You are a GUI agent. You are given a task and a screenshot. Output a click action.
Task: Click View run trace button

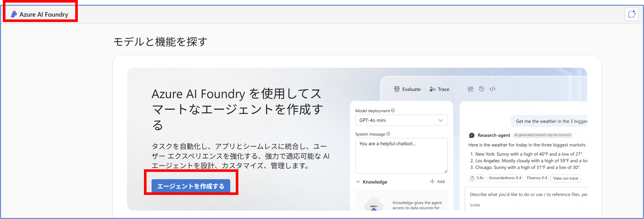[565, 178]
